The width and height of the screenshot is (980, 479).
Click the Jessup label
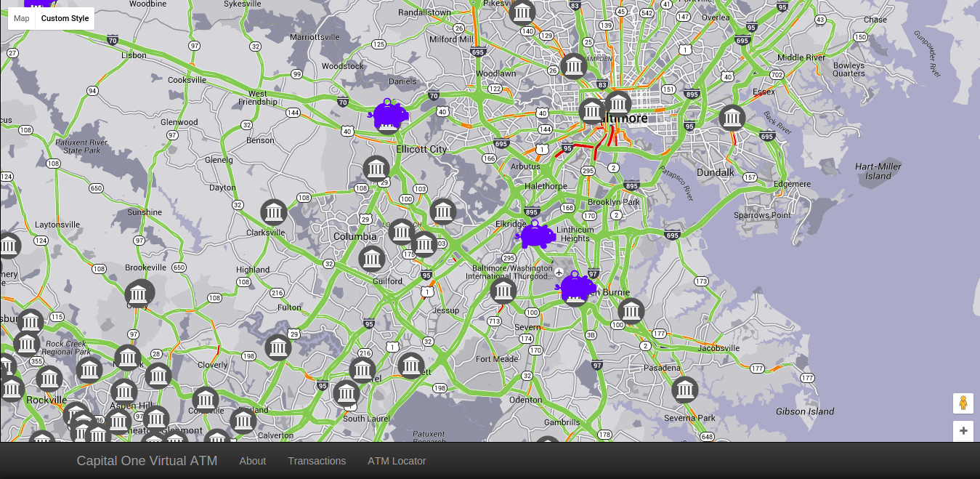[x=446, y=310]
